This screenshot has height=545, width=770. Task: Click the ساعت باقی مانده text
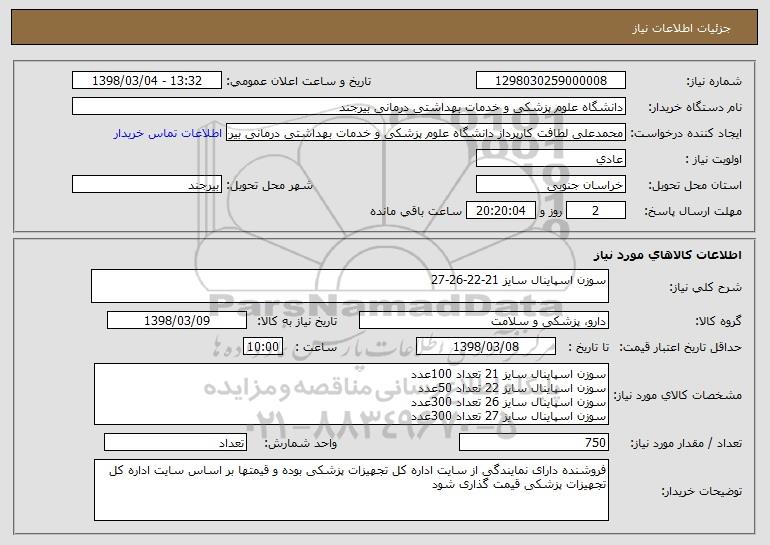(x=416, y=211)
